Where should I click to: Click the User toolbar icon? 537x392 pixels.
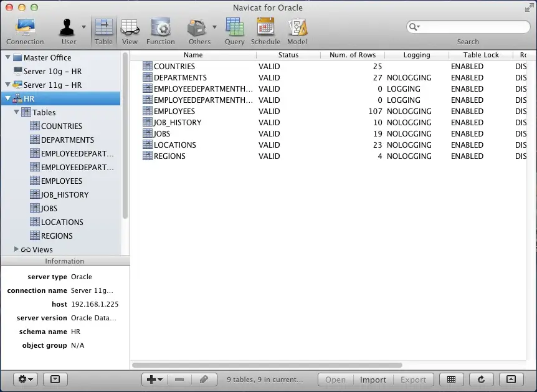pos(67,32)
